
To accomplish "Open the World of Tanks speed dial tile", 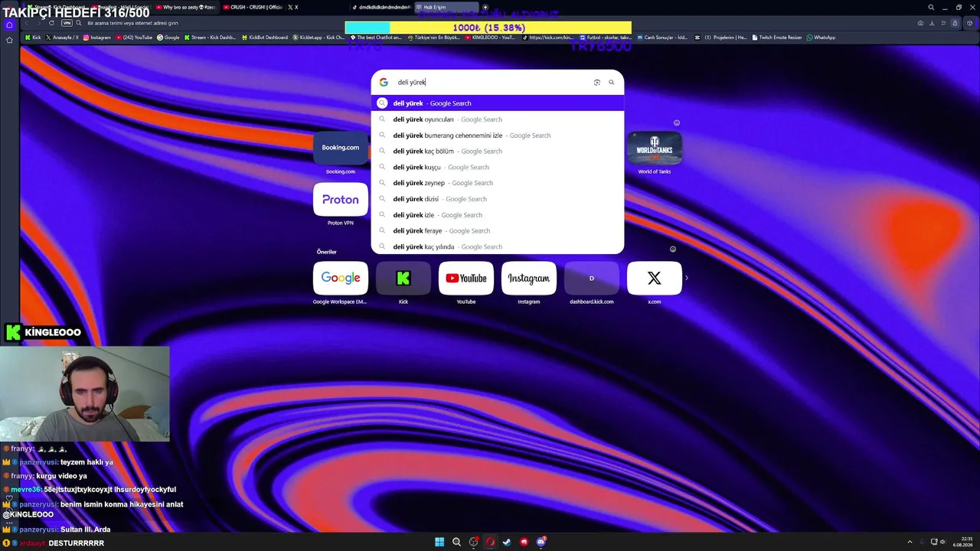I will coord(655,148).
